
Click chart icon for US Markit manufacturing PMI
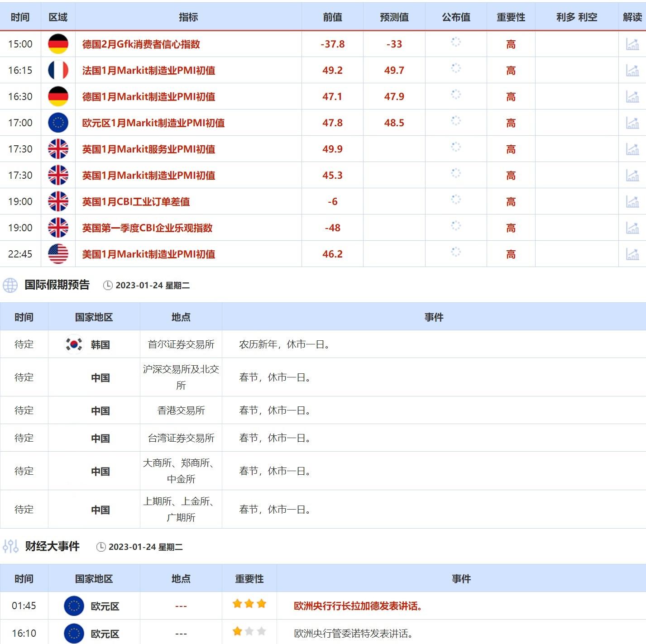(632, 254)
